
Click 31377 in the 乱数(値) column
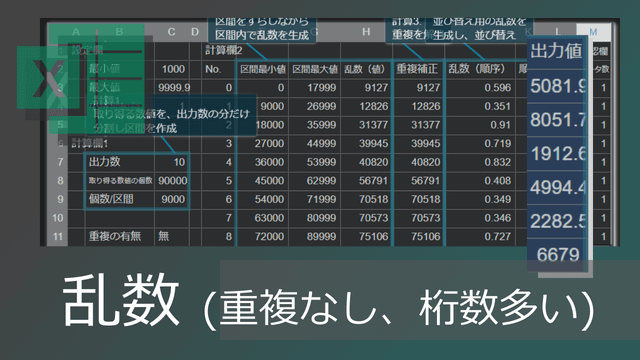[366, 125]
